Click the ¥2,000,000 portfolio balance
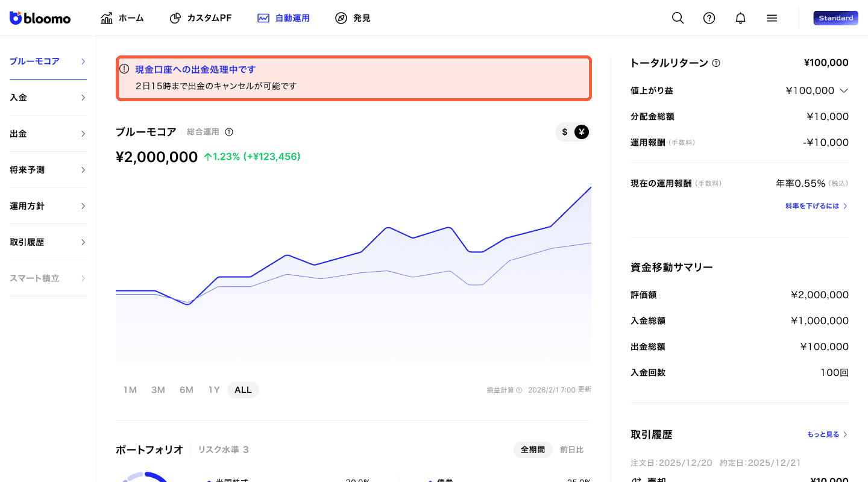This screenshot has width=868, height=482. tap(157, 157)
